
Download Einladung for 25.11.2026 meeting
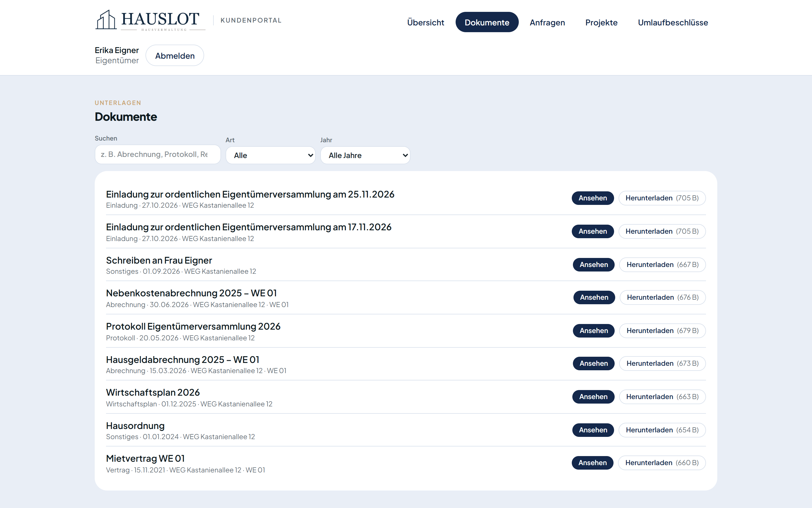tap(662, 198)
